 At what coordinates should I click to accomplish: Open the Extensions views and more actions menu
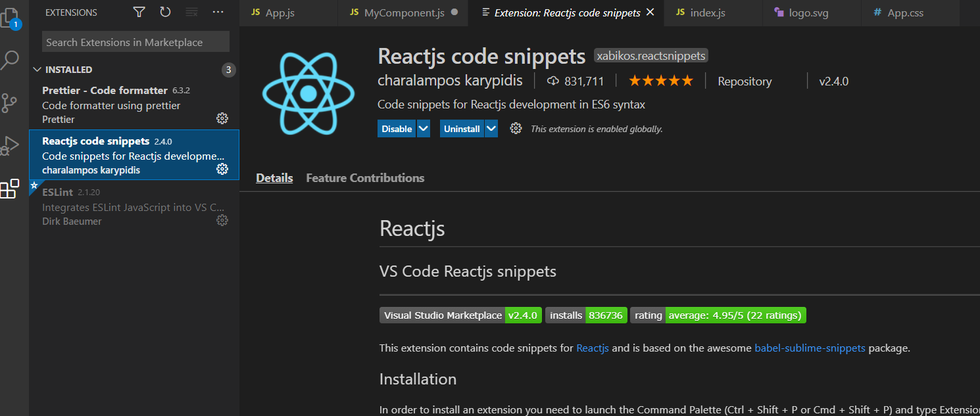pyautogui.click(x=218, y=12)
